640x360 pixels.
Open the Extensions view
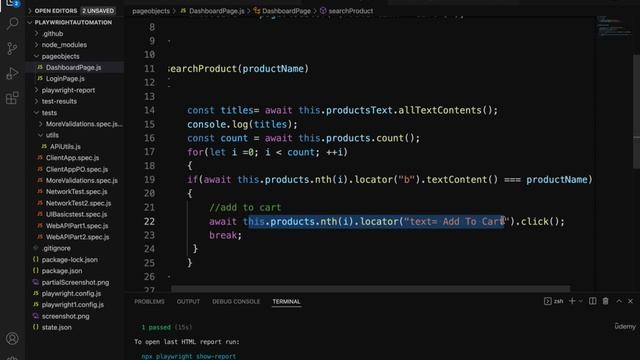(12, 98)
